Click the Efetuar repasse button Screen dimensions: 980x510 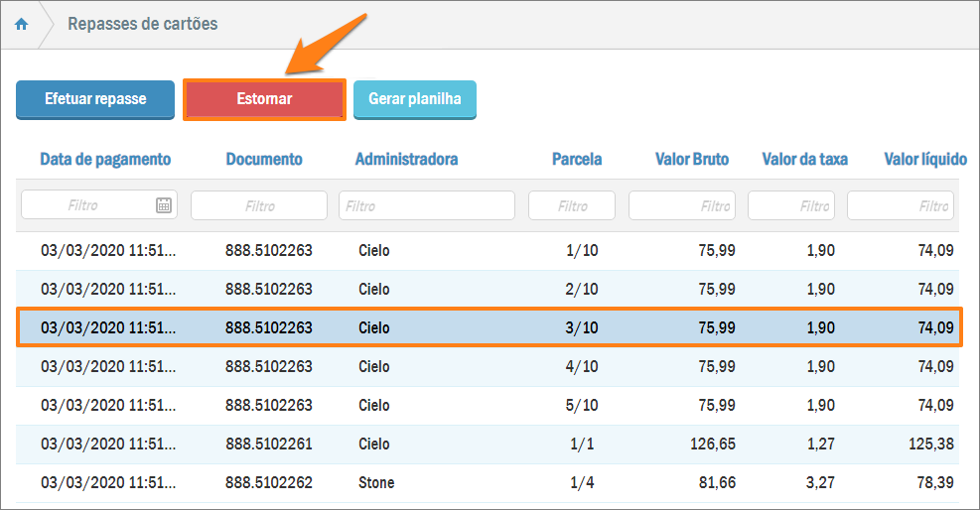[95, 99]
